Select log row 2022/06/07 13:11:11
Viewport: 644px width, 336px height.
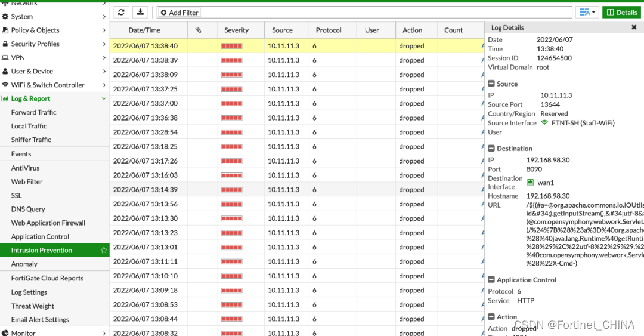(297, 261)
